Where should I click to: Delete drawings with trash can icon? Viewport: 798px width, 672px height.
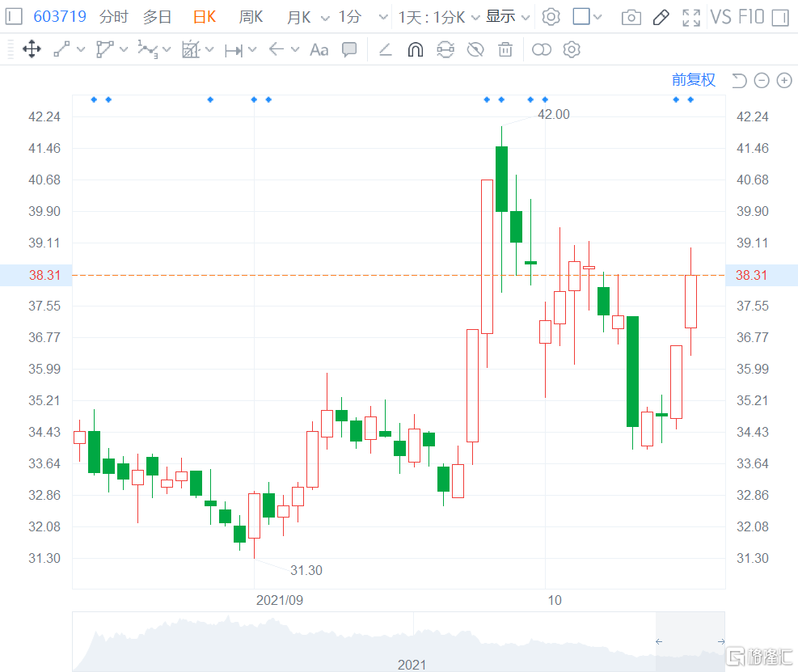[505, 49]
